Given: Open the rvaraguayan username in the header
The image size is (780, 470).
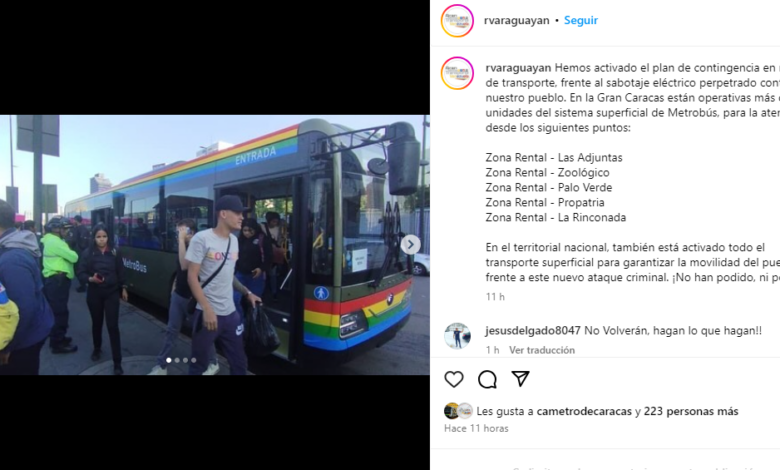Looking at the screenshot, I should coord(516,20).
